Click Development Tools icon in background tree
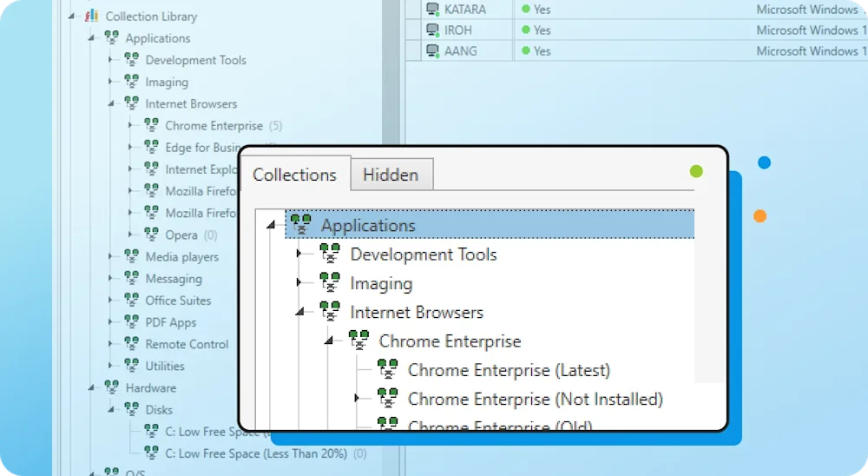Screen dimensions: 868x476 pos(132,59)
